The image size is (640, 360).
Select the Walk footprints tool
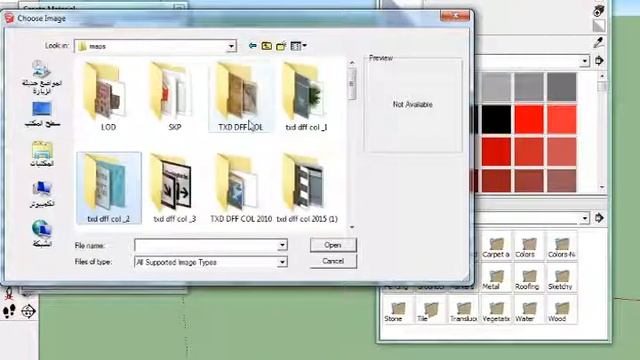pos(9,311)
